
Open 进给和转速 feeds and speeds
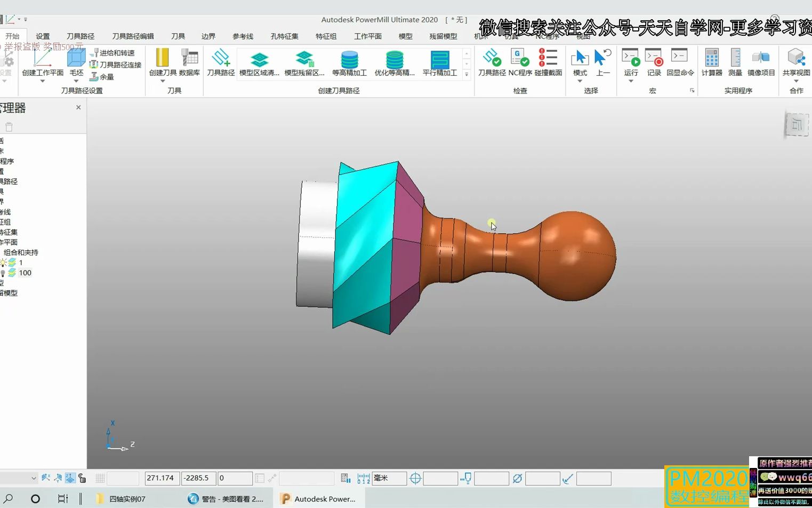112,53
